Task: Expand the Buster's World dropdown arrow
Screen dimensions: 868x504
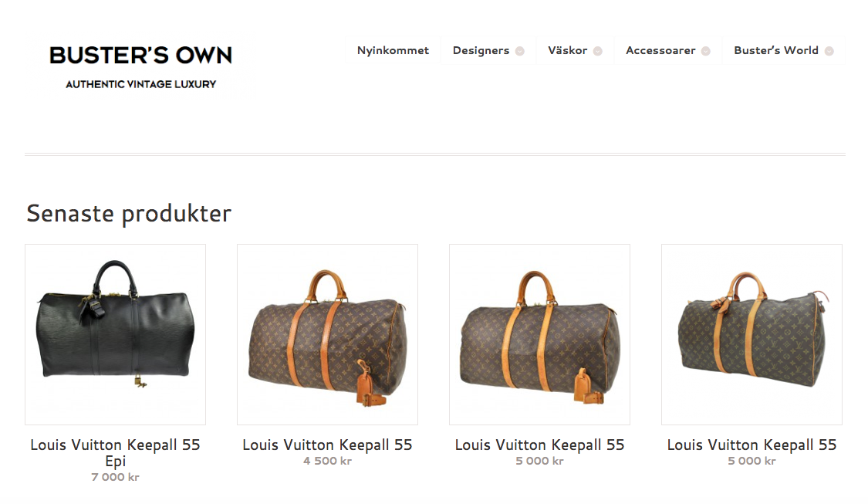Action: pos(829,51)
